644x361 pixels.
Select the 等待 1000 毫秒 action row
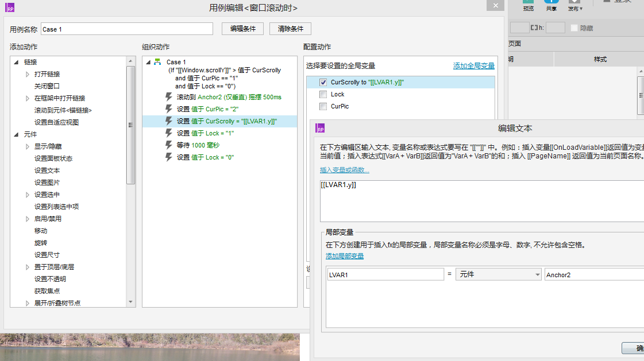(219, 145)
